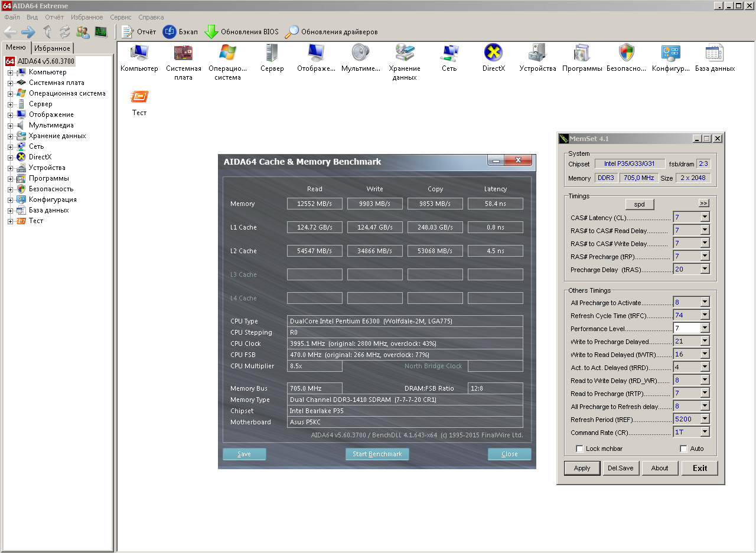Open the Command Rate (CR) dropdown
Image resolution: width=756 pixels, height=553 pixels.
click(705, 432)
